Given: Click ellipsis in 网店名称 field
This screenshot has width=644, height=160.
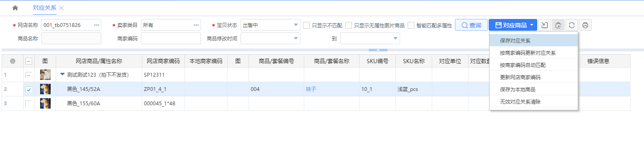Looking at the screenshot, I should coord(97,25).
